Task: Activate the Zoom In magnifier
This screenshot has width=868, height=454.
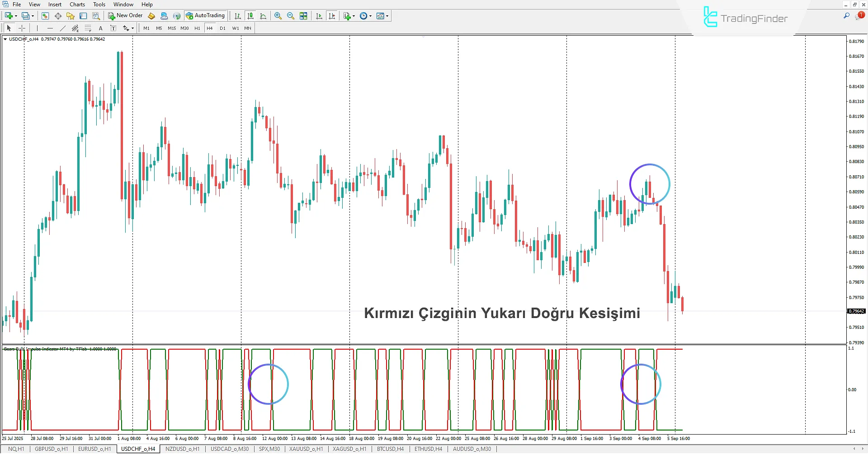Action: 278,15
